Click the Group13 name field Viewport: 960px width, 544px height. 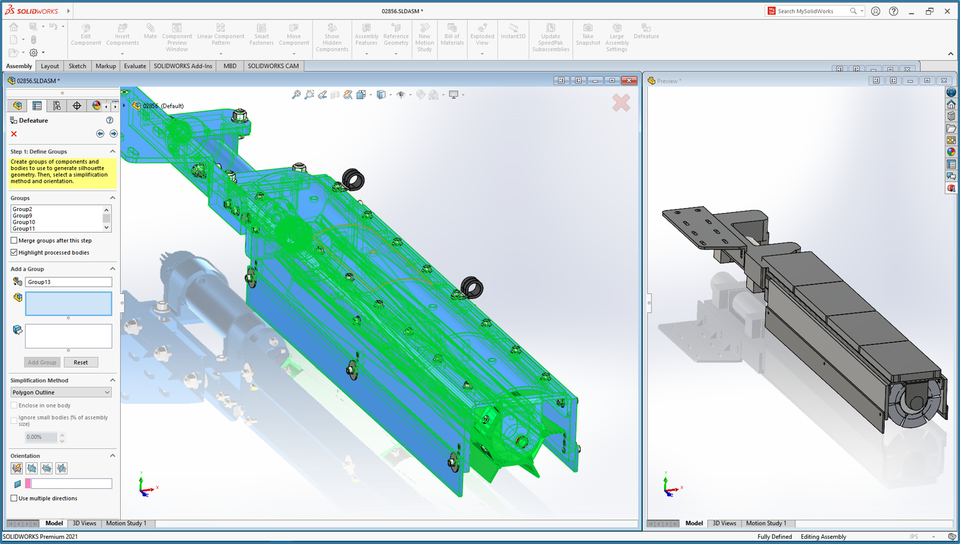(69, 282)
